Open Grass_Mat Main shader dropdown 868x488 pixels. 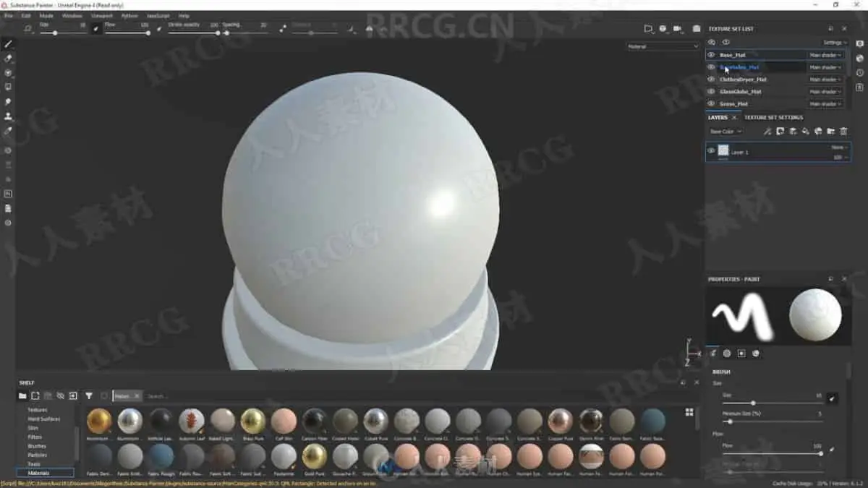point(826,104)
